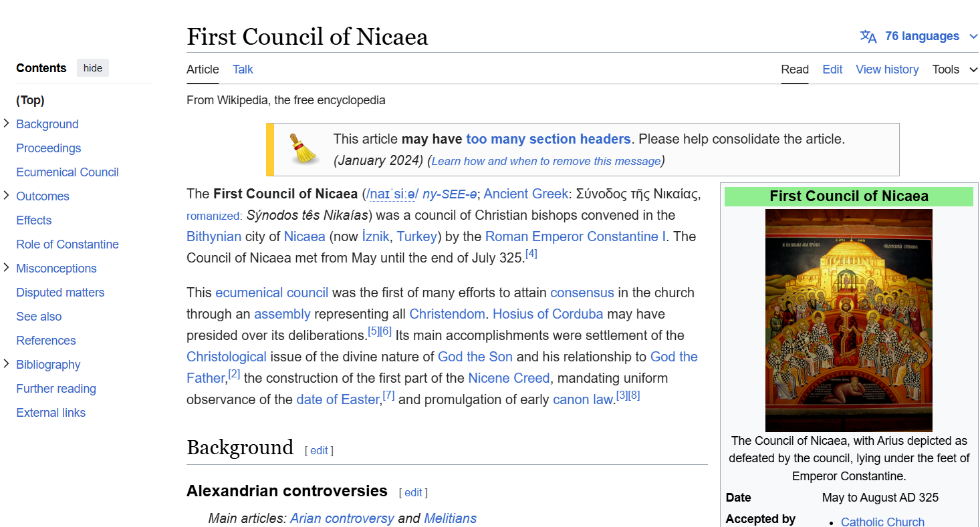Jump to (Top) in Contents
The height and width of the screenshot is (527, 980).
pos(30,100)
